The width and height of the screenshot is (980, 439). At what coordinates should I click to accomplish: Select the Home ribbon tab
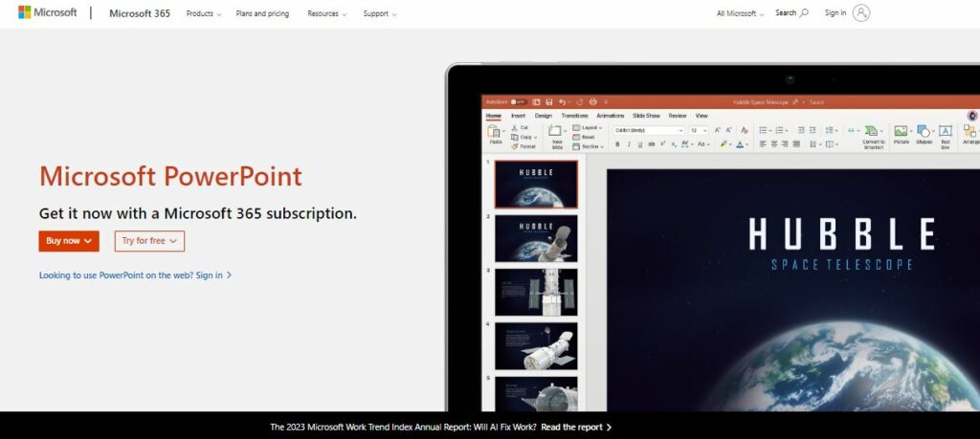494,116
